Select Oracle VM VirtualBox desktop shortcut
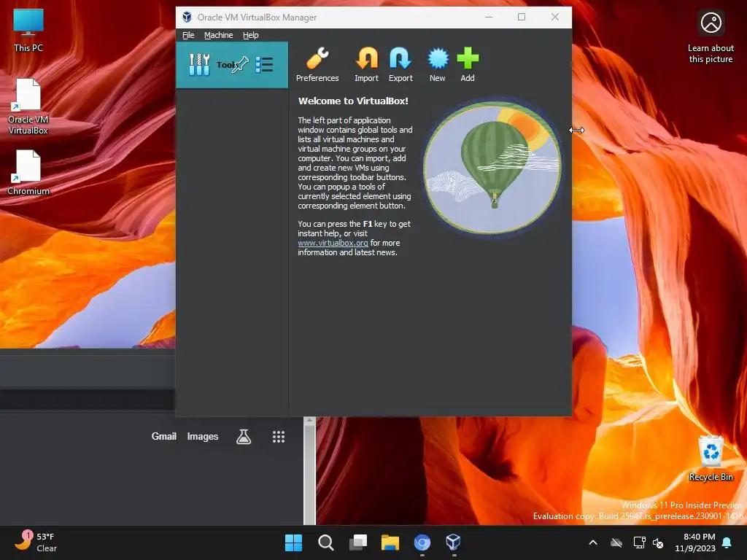Screen dimensions: 747x560 pos(28,106)
